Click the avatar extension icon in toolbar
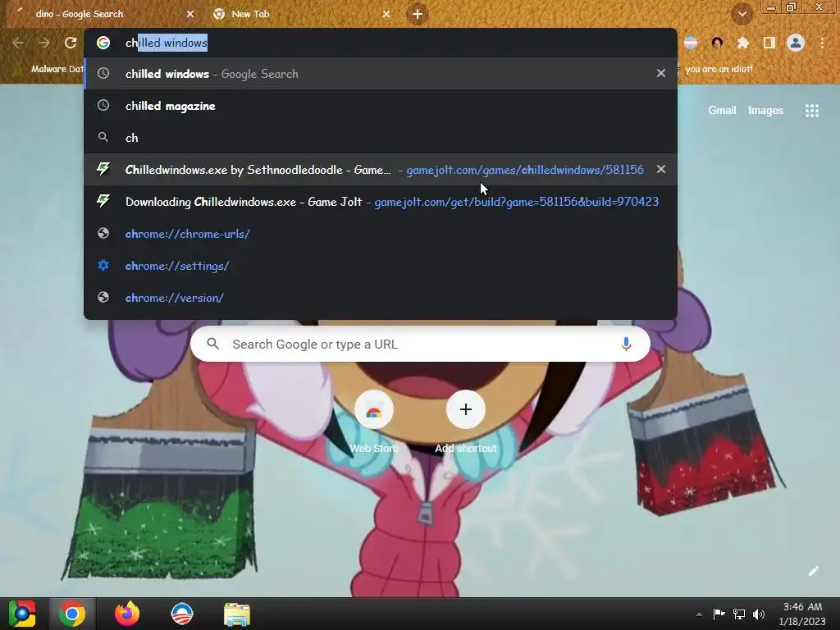The width and height of the screenshot is (840, 630). (x=717, y=43)
